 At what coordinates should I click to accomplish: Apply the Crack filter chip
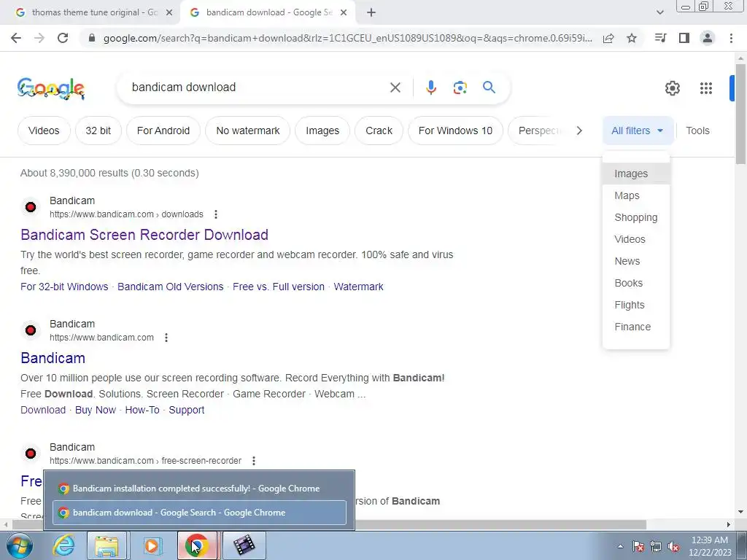[379, 131]
